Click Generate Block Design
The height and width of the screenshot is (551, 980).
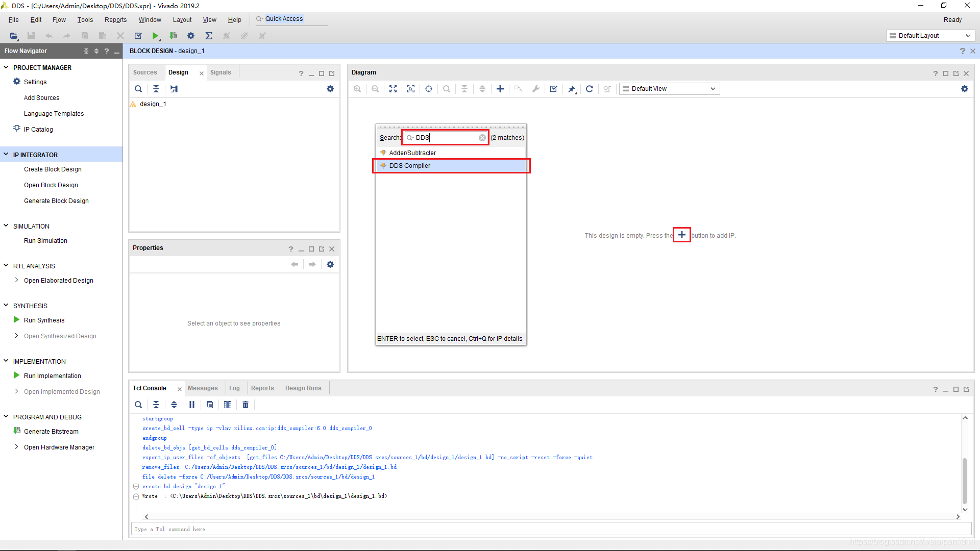pyautogui.click(x=56, y=201)
